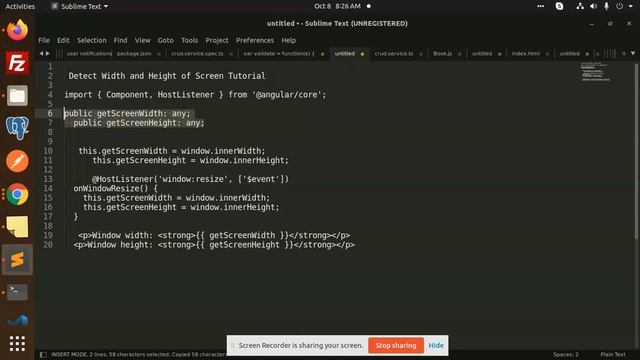Open the File menu
640x360 pixels.
pos(44,40)
